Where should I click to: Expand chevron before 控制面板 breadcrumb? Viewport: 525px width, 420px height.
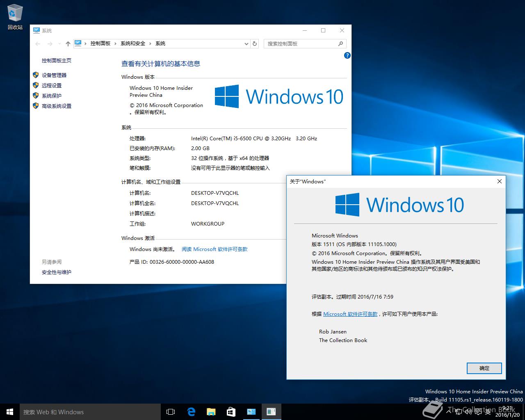tap(86, 43)
